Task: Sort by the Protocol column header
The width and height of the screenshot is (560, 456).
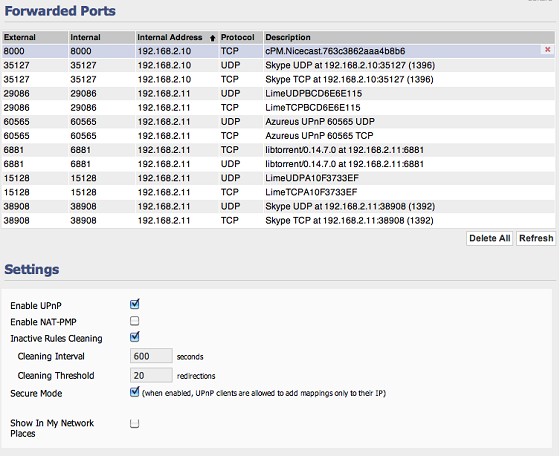Action: tap(241, 37)
